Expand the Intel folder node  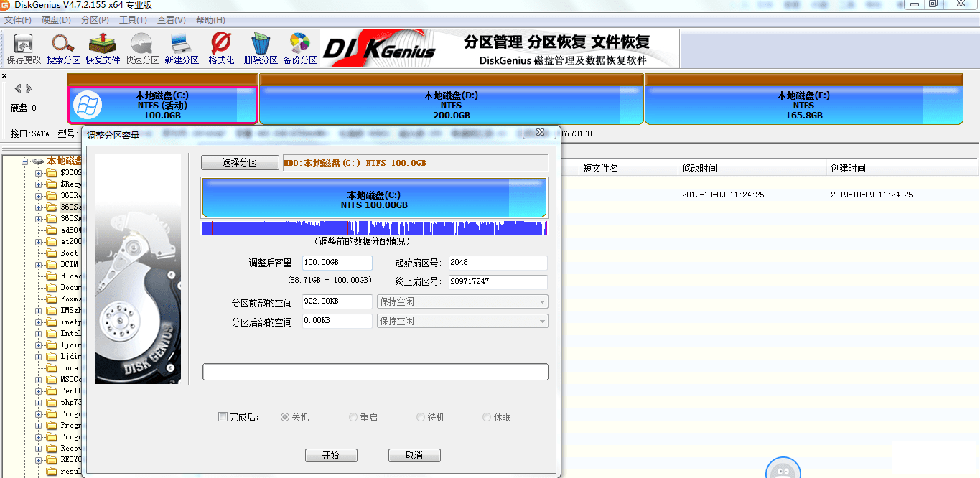pos(39,334)
